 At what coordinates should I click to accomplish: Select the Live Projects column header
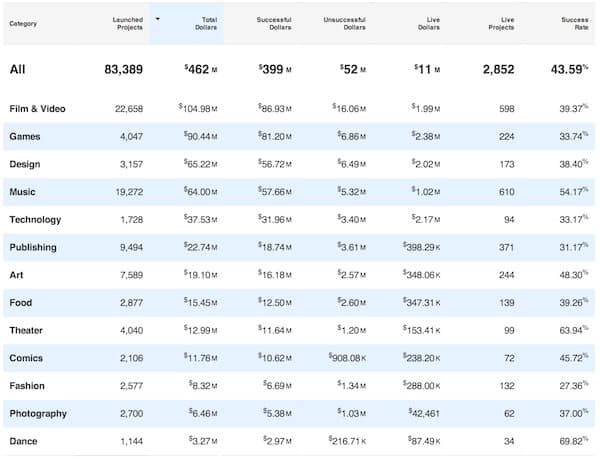[501, 23]
